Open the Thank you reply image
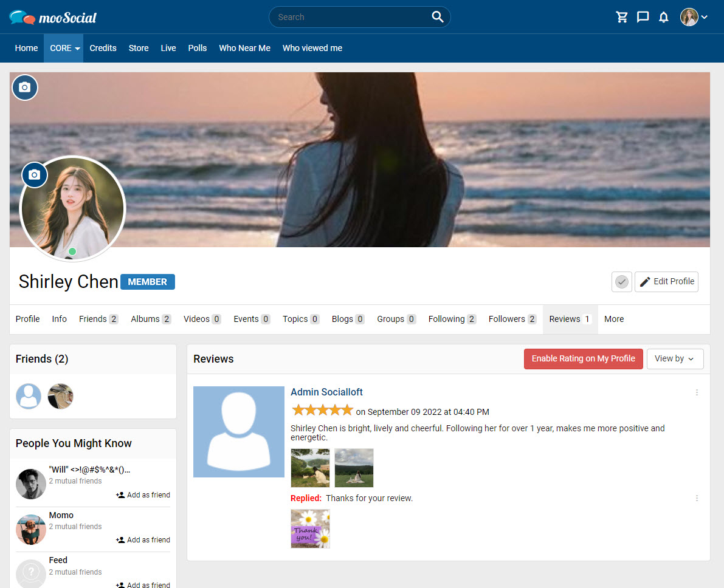The height and width of the screenshot is (588, 724). tap(310, 528)
